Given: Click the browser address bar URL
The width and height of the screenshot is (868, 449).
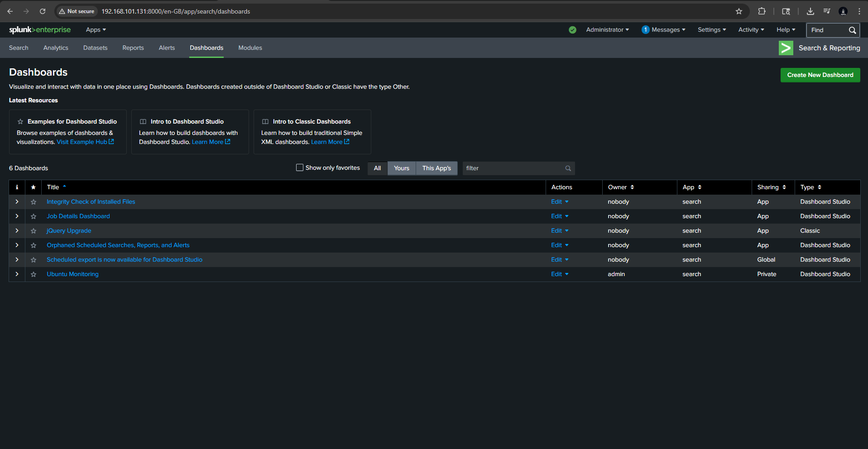Looking at the screenshot, I should [176, 11].
